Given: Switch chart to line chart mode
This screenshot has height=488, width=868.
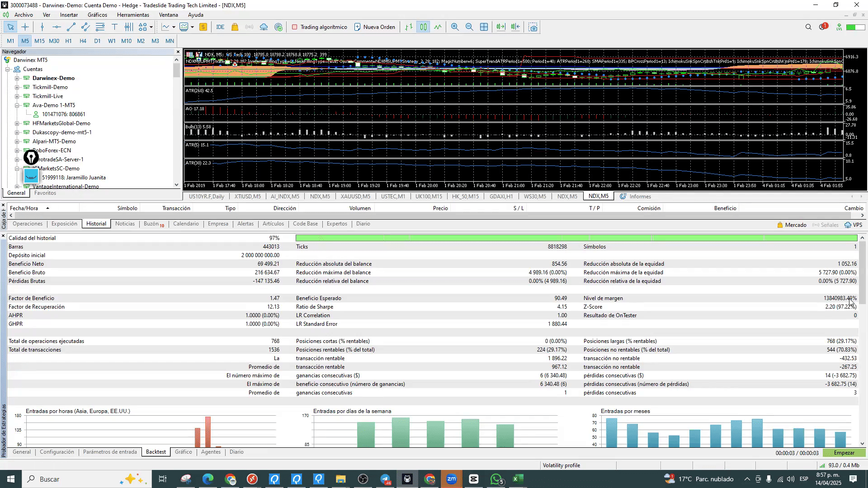Looking at the screenshot, I should [x=438, y=27].
